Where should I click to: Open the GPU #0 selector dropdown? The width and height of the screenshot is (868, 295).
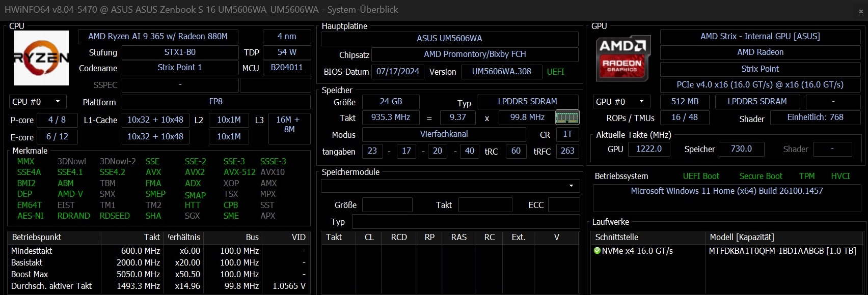pos(621,102)
